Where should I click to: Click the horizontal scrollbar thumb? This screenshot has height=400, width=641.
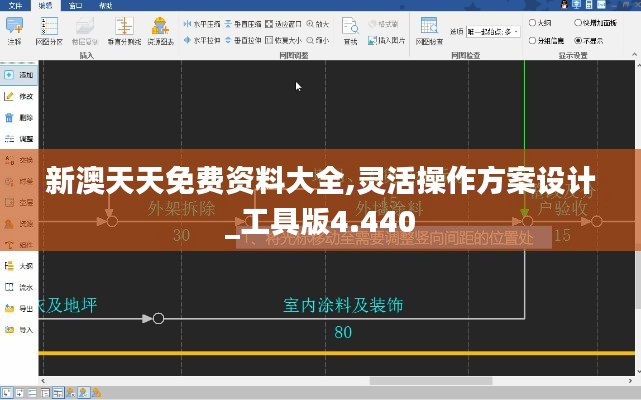[431, 381]
